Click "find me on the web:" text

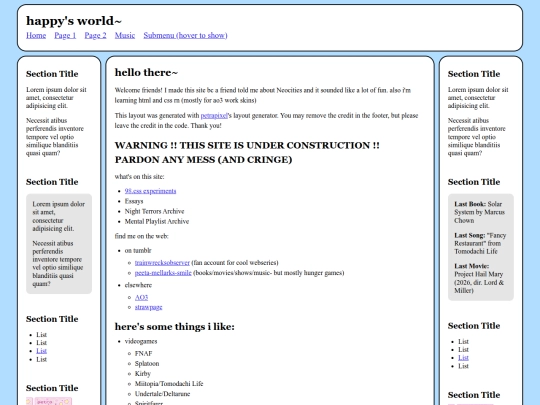click(x=142, y=236)
